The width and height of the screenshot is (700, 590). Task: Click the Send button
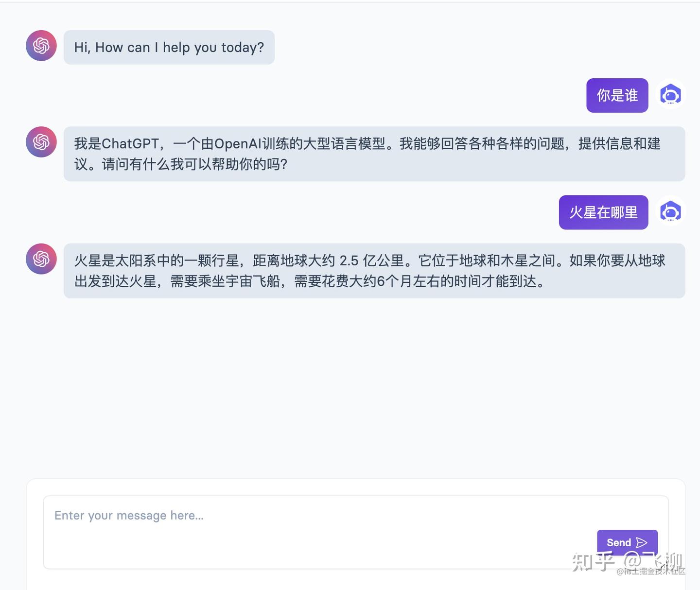[x=627, y=542]
